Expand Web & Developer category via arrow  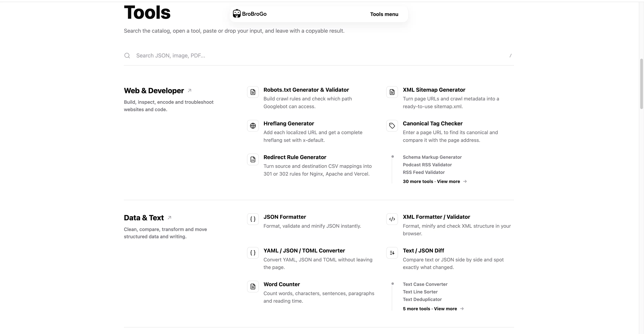click(x=190, y=91)
